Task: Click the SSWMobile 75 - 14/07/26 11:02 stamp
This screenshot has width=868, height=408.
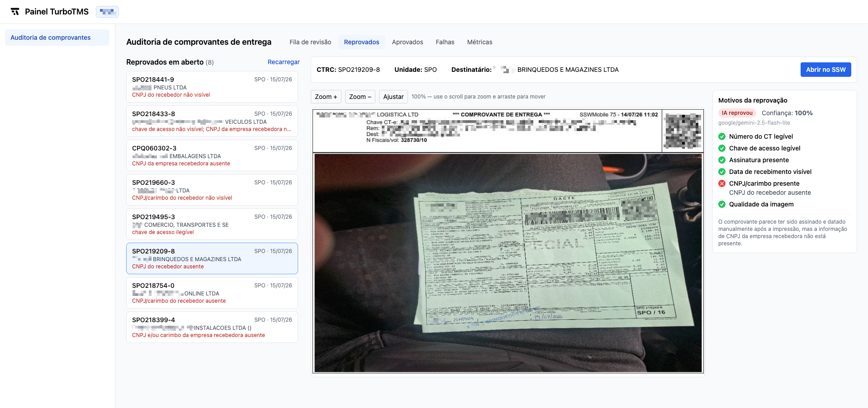Action: [x=619, y=114]
